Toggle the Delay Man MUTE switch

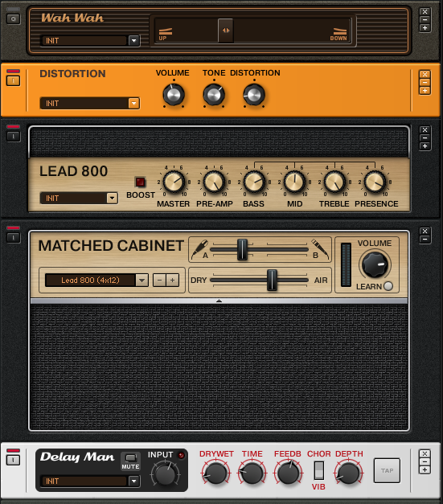point(130,458)
